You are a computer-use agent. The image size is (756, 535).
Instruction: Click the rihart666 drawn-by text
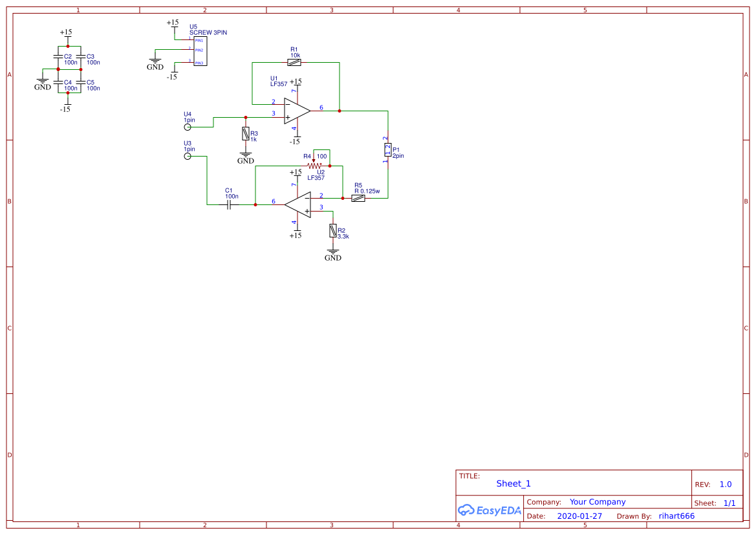tap(676, 516)
